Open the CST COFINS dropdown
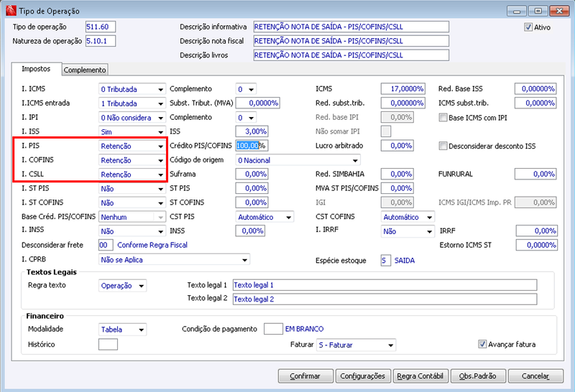Viewport: 575px width, 392px height. point(408,218)
